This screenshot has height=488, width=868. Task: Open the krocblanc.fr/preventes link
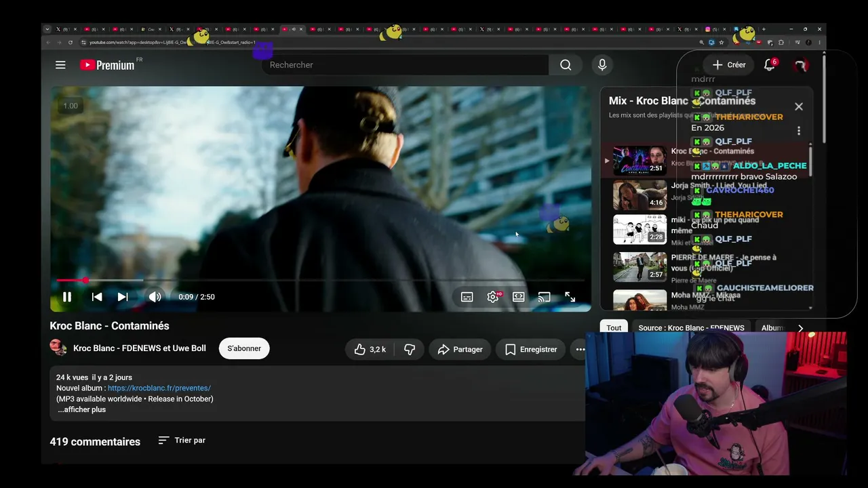(159, 388)
